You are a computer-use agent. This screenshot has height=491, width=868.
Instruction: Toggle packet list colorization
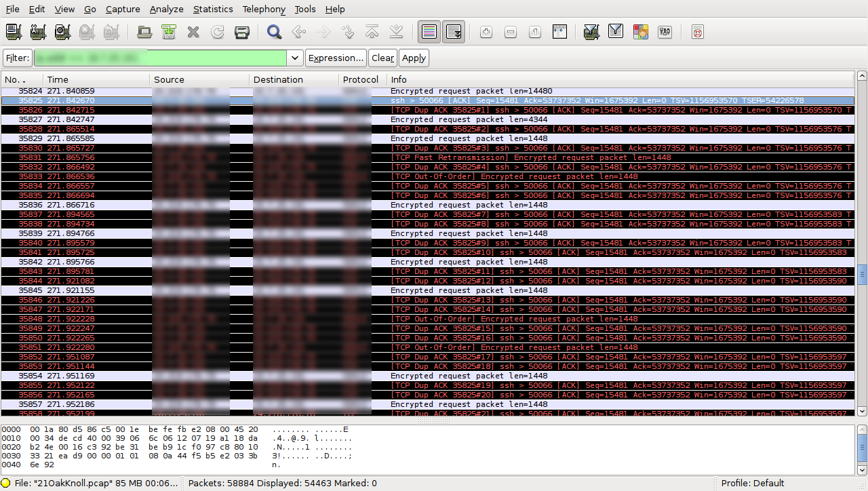[x=429, y=32]
